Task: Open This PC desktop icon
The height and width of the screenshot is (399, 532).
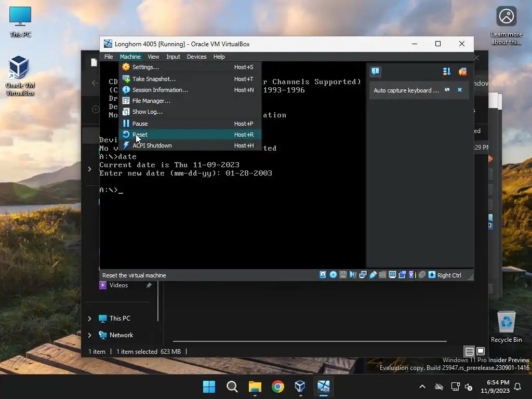Action: click(20, 22)
